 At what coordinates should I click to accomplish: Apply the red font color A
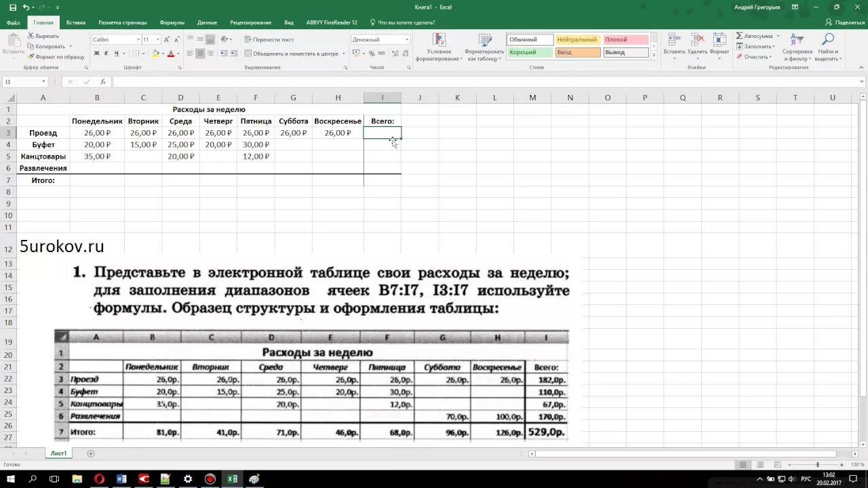tap(170, 54)
